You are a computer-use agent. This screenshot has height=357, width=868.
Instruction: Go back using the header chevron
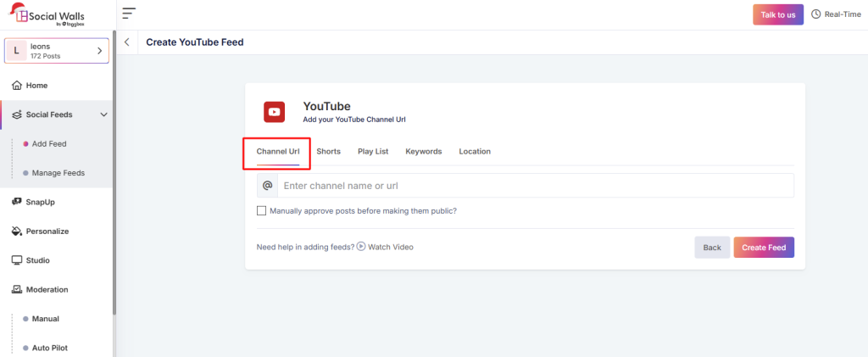coord(127,42)
